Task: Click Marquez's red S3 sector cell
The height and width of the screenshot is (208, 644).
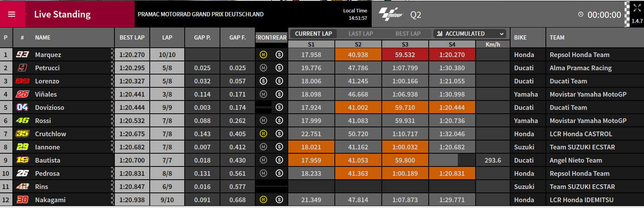Action: pos(405,55)
